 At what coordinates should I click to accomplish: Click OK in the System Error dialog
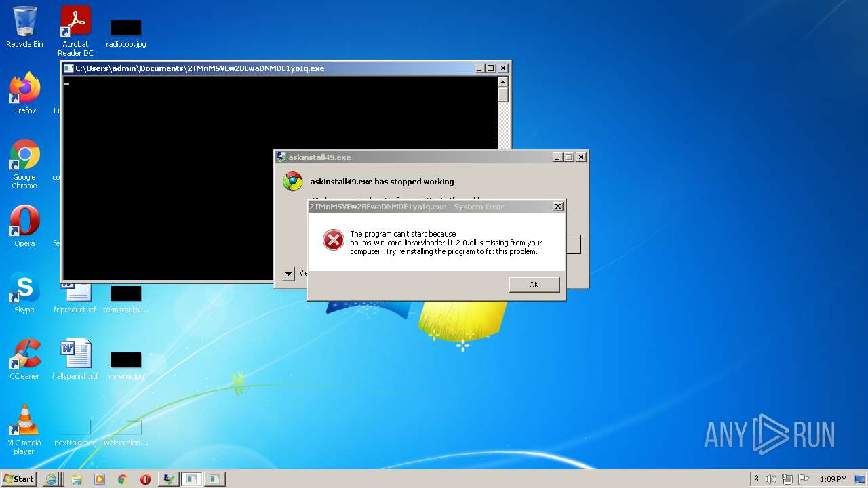click(534, 285)
